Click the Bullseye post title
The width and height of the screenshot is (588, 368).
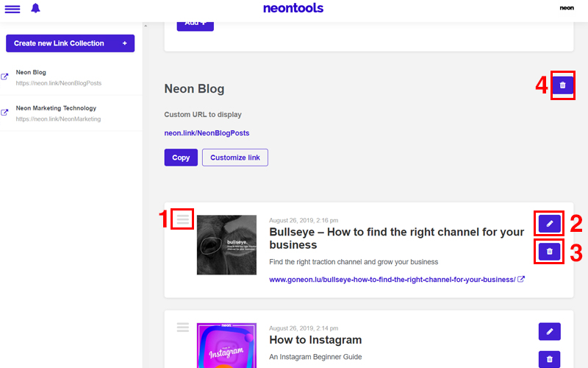[396, 238]
